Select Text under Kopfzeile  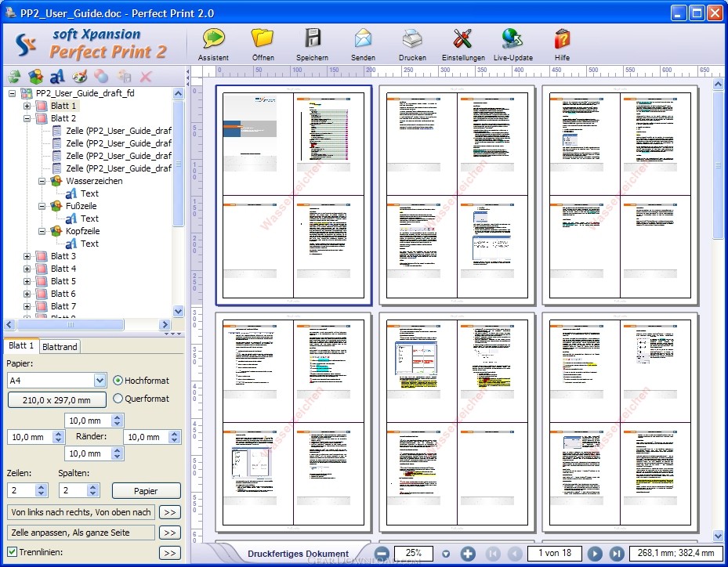click(89, 244)
